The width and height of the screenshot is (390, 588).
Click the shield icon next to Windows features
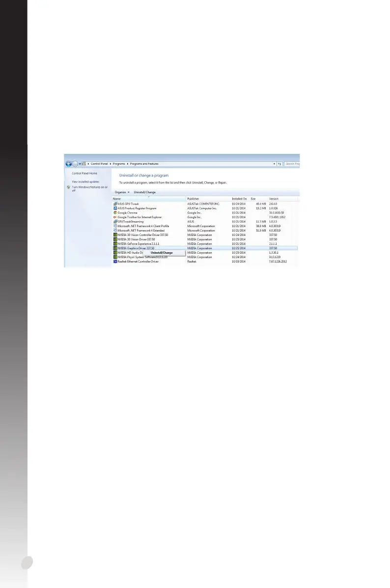pyautogui.click(x=69, y=187)
